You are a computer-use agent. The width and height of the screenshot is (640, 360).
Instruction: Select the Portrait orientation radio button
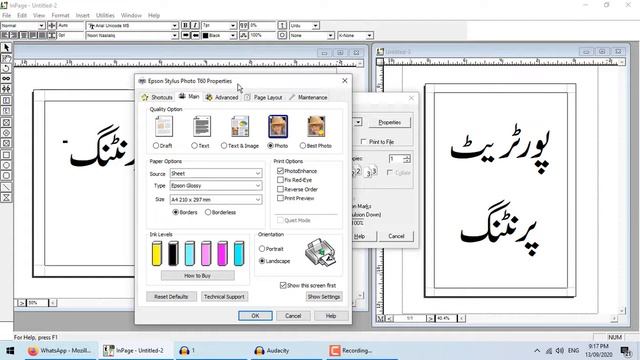coord(262,249)
